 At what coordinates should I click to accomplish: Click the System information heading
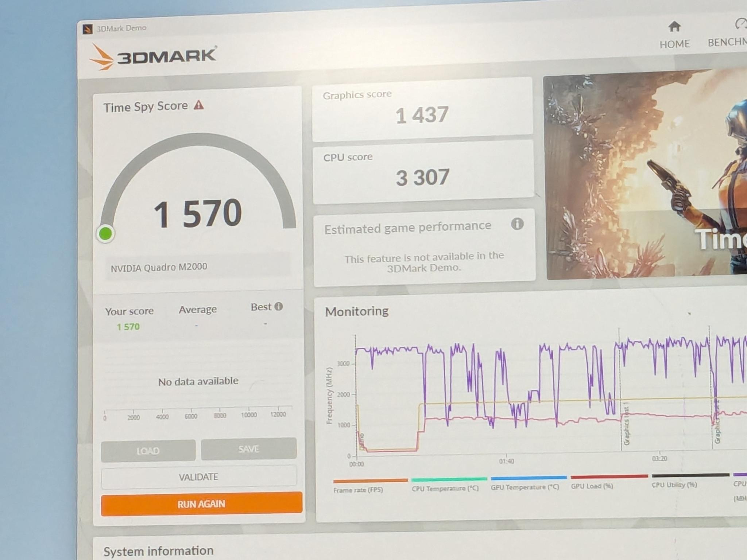click(x=158, y=551)
